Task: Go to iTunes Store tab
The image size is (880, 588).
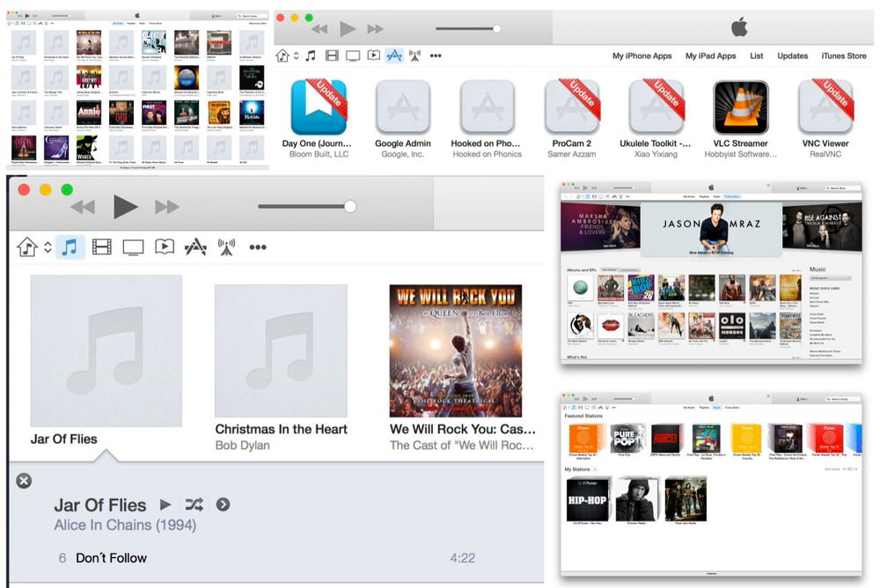Action: 844,55
